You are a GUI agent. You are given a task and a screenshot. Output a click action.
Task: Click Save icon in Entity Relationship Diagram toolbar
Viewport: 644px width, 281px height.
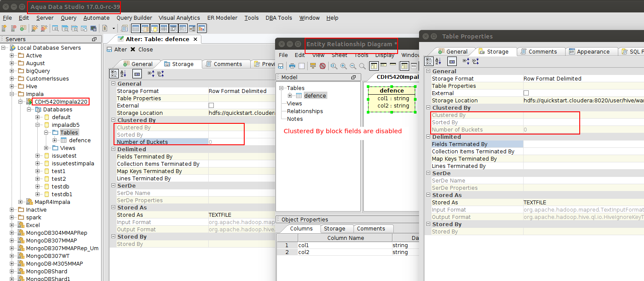point(281,66)
